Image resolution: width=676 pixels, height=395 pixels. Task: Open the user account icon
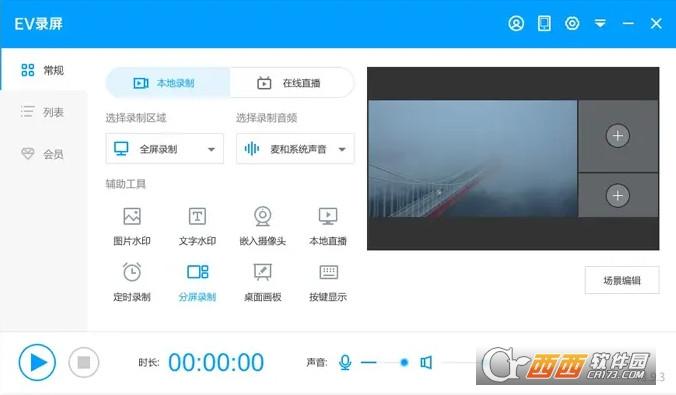[x=516, y=23]
